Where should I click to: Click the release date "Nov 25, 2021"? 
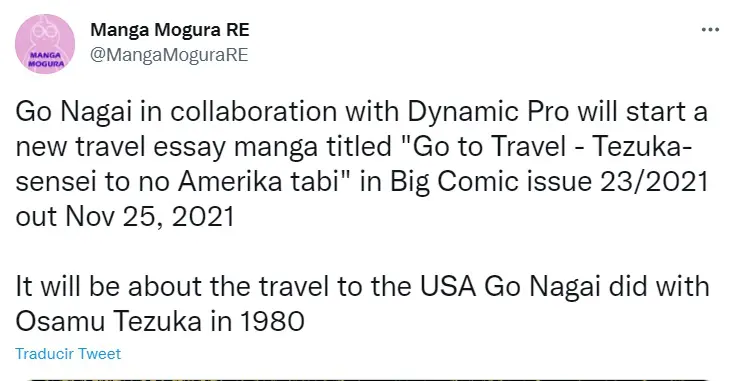(150, 217)
